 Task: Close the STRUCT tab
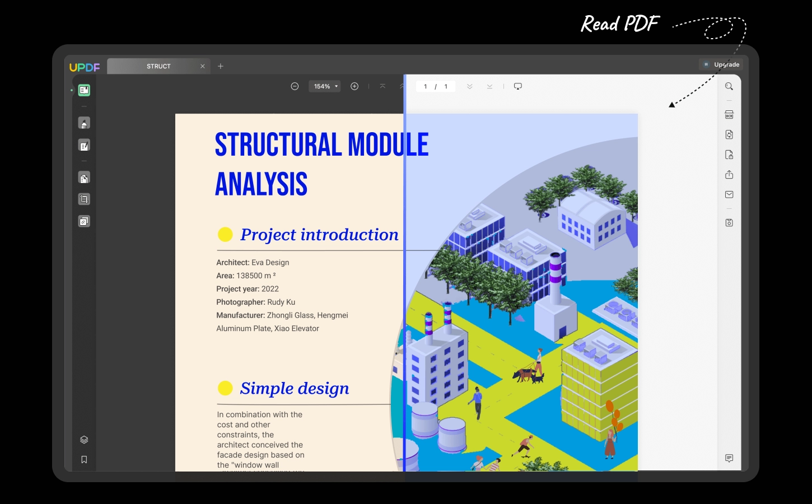pyautogui.click(x=203, y=66)
